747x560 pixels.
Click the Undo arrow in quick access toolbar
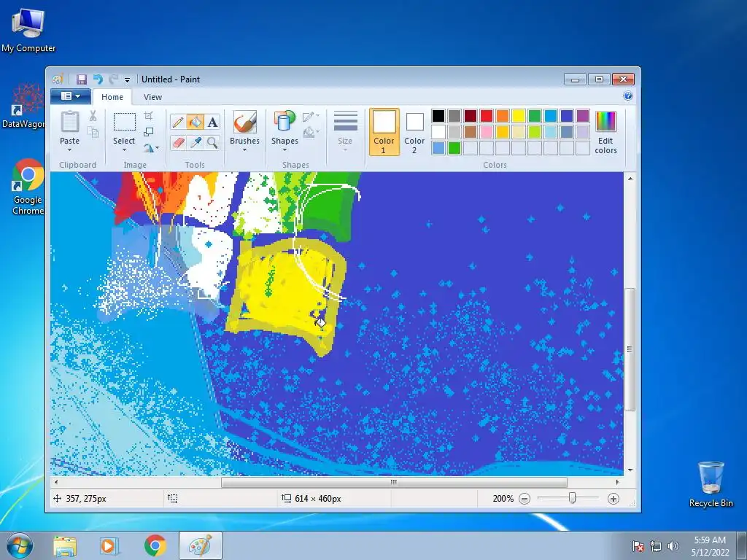click(x=98, y=79)
